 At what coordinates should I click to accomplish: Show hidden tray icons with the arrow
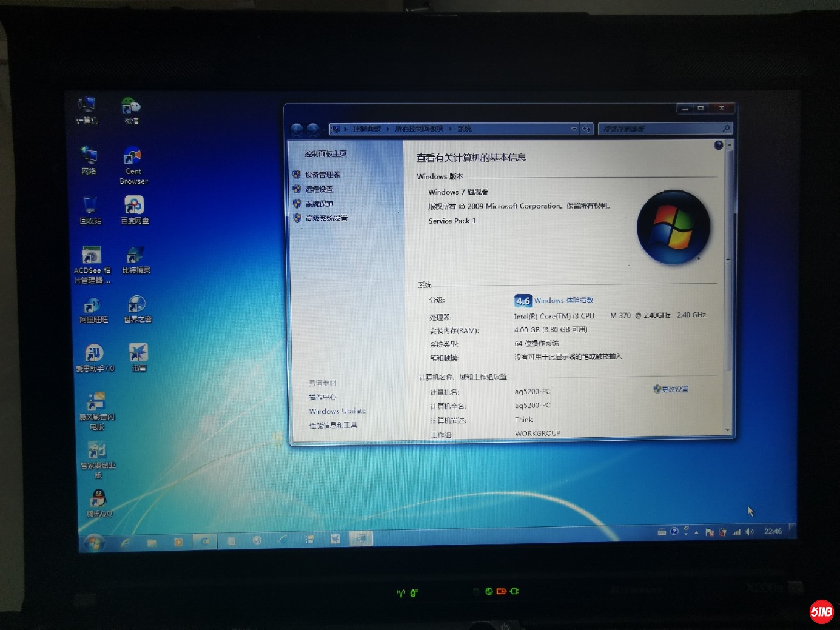pos(696,532)
